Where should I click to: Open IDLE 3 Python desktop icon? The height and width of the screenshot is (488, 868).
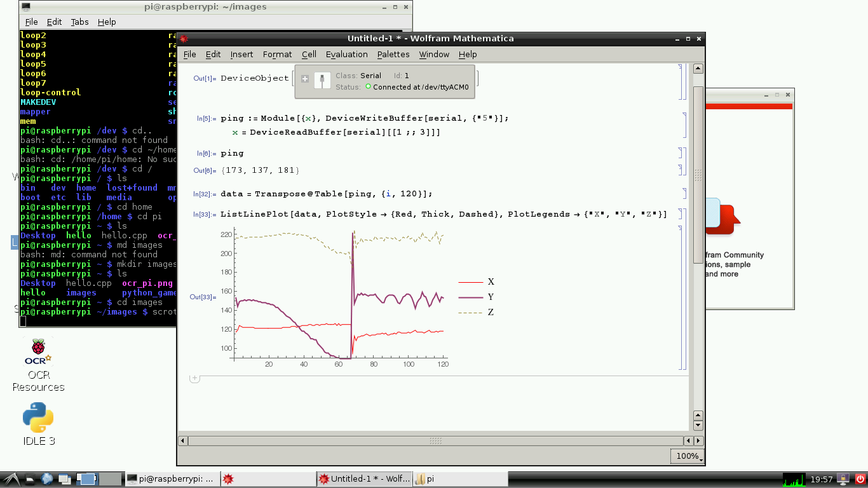[x=39, y=423]
